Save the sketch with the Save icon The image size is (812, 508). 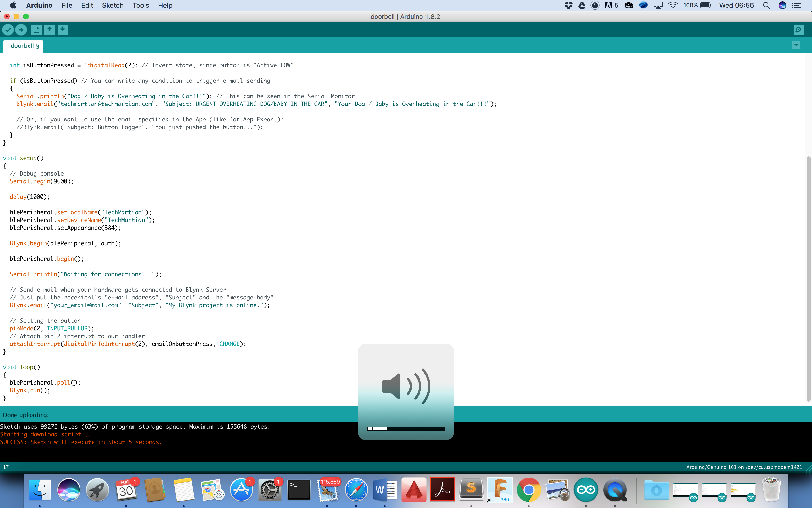pos(62,30)
